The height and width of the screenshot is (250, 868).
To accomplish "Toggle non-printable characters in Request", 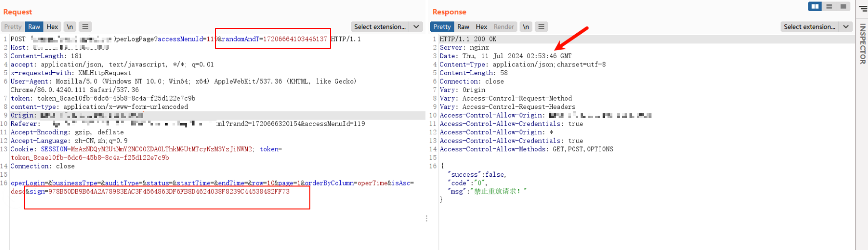I will (x=70, y=27).
